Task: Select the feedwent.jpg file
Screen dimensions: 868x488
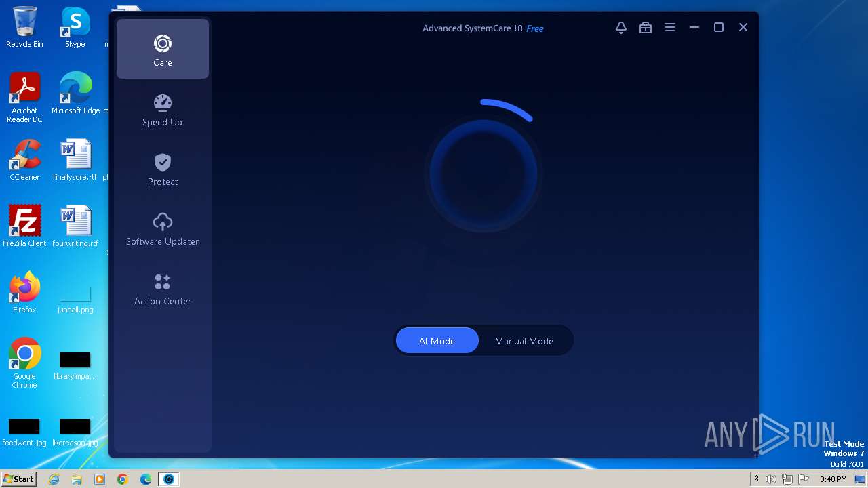Action: click(x=24, y=432)
